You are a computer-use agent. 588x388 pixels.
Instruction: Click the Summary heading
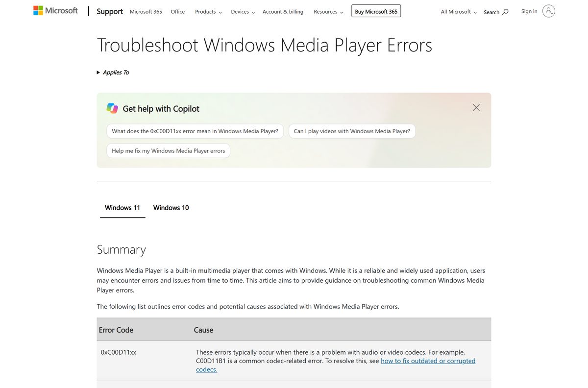pyautogui.click(x=122, y=249)
